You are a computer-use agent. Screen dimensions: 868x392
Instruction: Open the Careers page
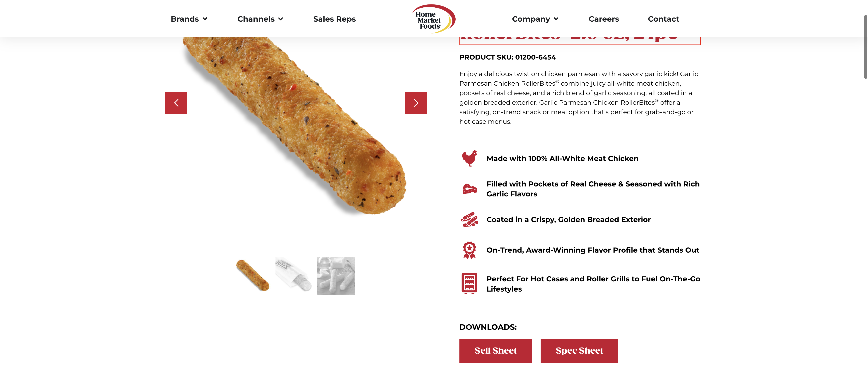pyautogui.click(x=604, y=19)
